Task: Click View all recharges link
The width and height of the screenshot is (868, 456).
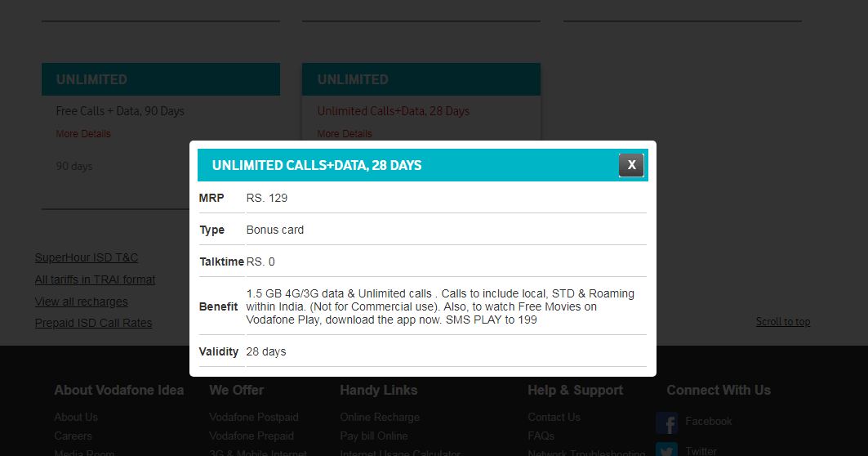Action: pyautogui.click(x=81, y=302)
